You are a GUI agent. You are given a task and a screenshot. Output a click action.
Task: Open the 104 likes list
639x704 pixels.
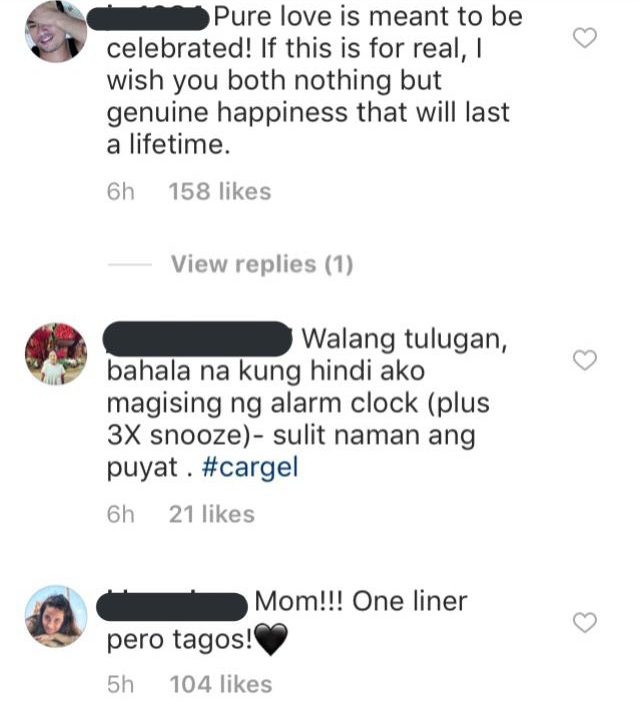coord(220,685)
